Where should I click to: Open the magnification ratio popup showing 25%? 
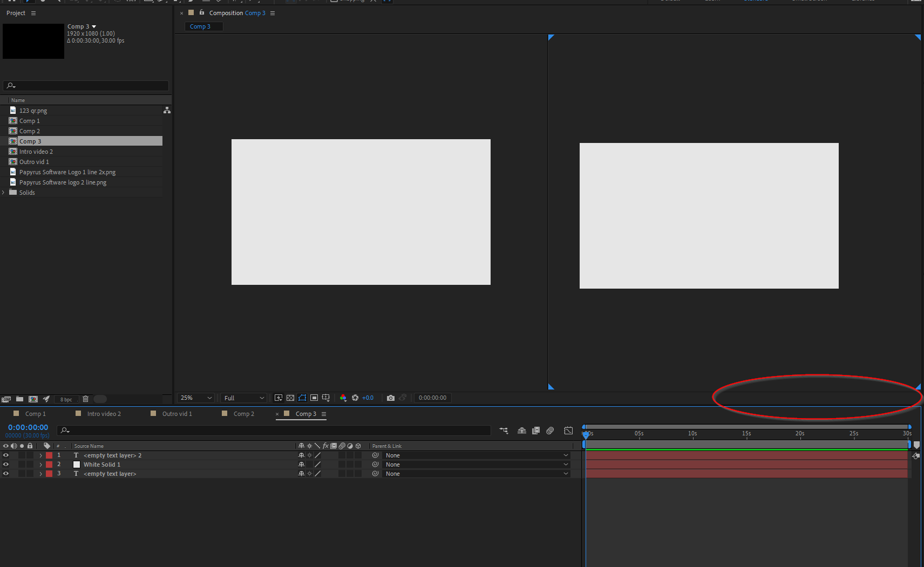pos(195,398)
